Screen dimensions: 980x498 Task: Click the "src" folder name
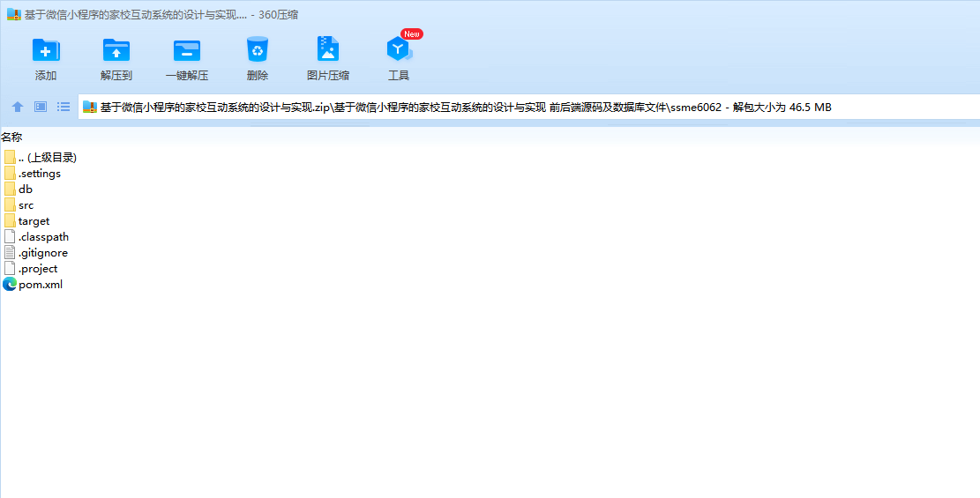pos(26,205)
